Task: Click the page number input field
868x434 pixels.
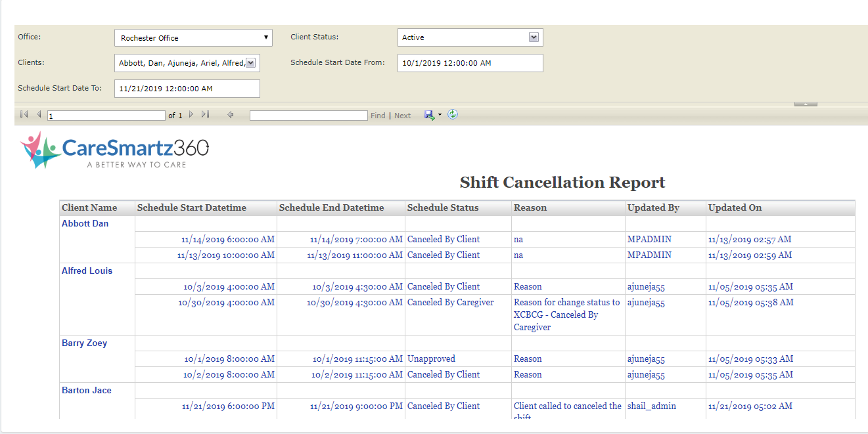Action: (105, 115)
